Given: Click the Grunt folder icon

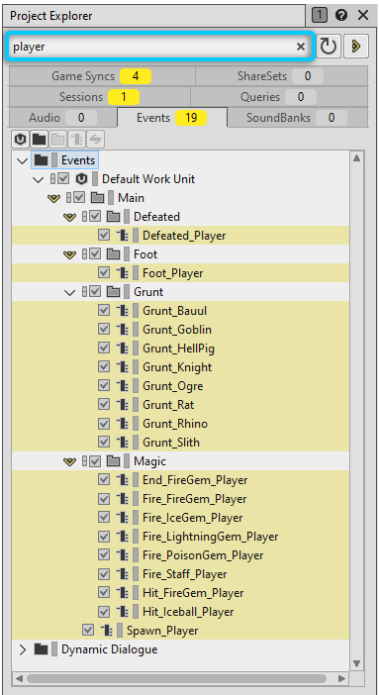Looking at the screenshot, I should pyautogui.click(x=113, y=292).
